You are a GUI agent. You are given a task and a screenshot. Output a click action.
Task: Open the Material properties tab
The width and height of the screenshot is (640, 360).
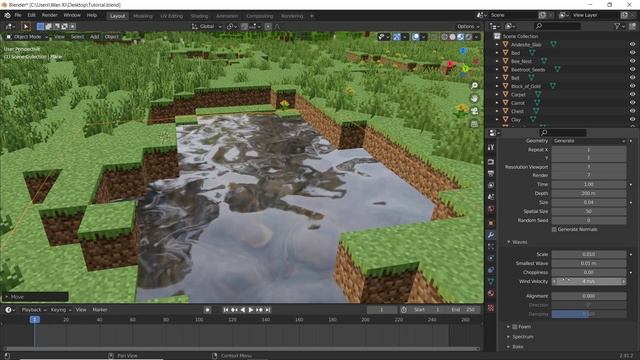click(491, 293)
